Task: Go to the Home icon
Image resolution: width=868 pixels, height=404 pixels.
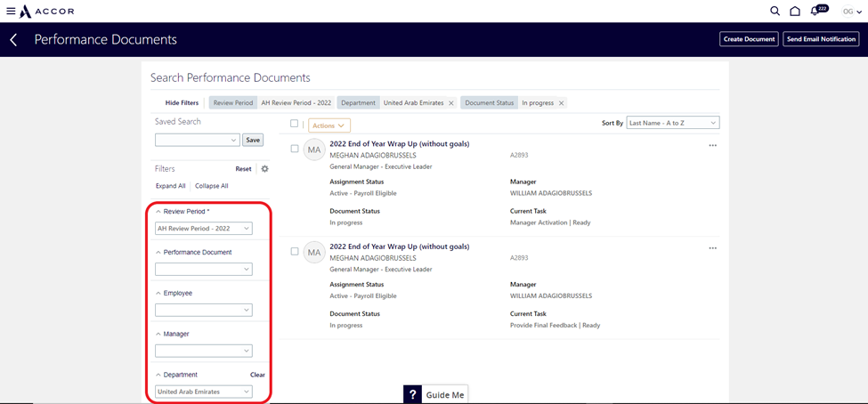Action: click(x=795, y=11)
